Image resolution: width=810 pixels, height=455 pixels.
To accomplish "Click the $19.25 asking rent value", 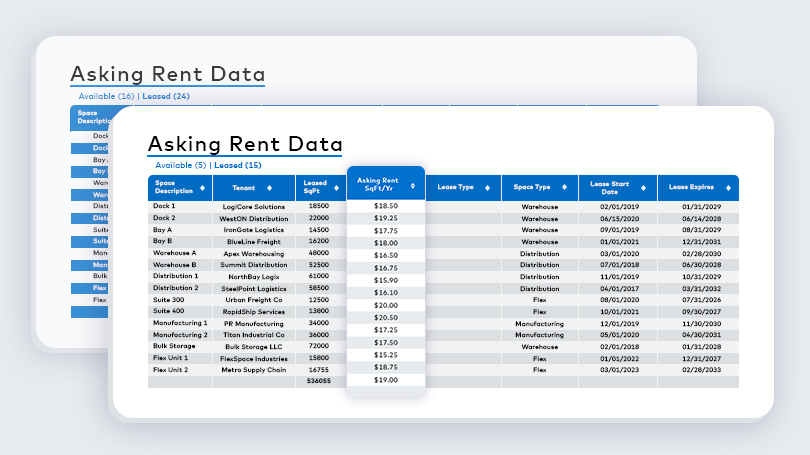I will [x=386, y=218].
